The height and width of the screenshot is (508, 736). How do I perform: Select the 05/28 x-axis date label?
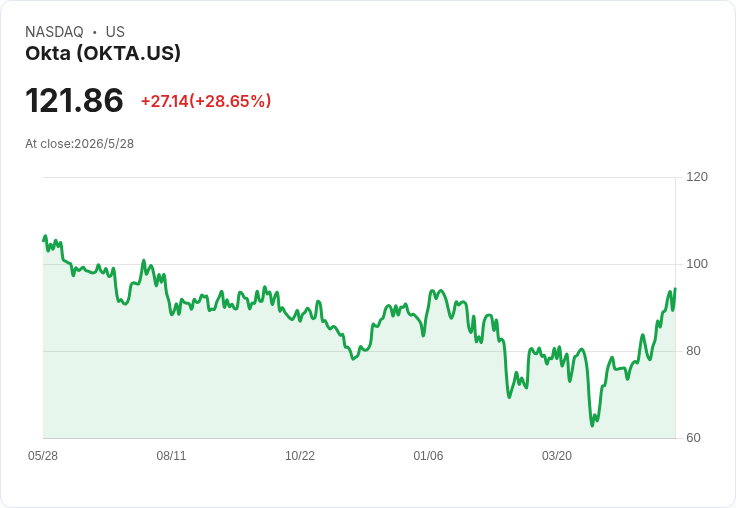(43, 456)
